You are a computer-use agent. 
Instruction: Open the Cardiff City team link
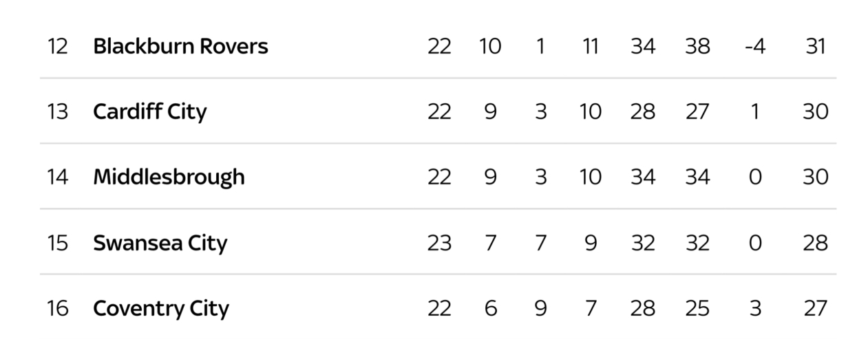point(149,111)
